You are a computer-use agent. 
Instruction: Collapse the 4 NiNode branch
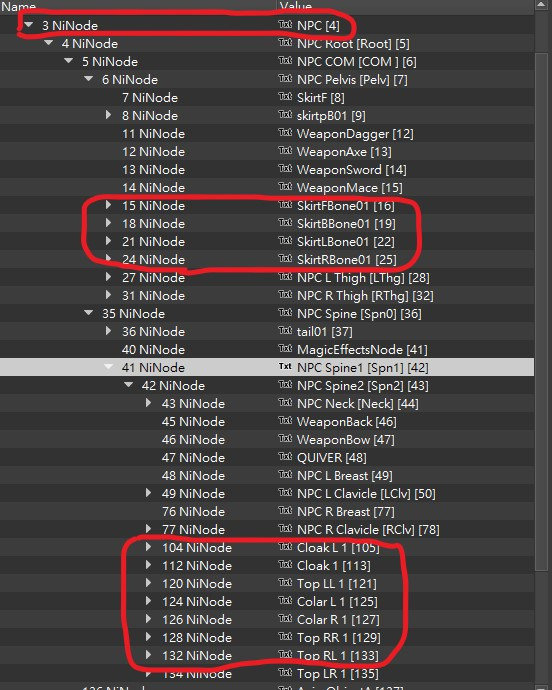[x=49, y=43]
